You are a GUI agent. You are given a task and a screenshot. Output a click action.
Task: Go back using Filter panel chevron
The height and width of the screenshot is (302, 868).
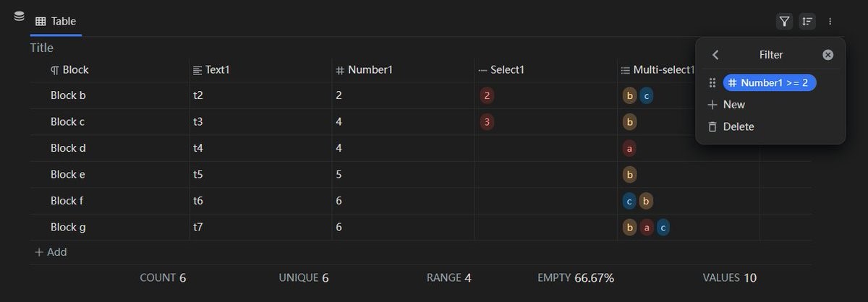click(715, 55)
